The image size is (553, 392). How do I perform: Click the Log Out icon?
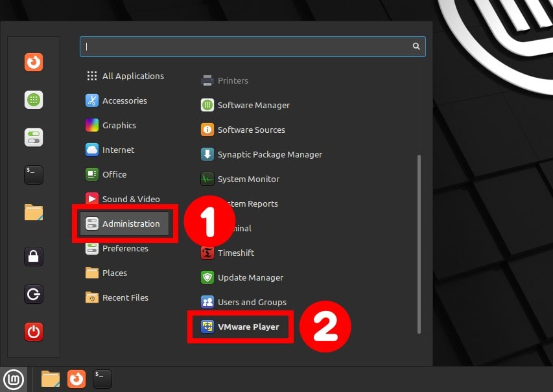[34, 294]
